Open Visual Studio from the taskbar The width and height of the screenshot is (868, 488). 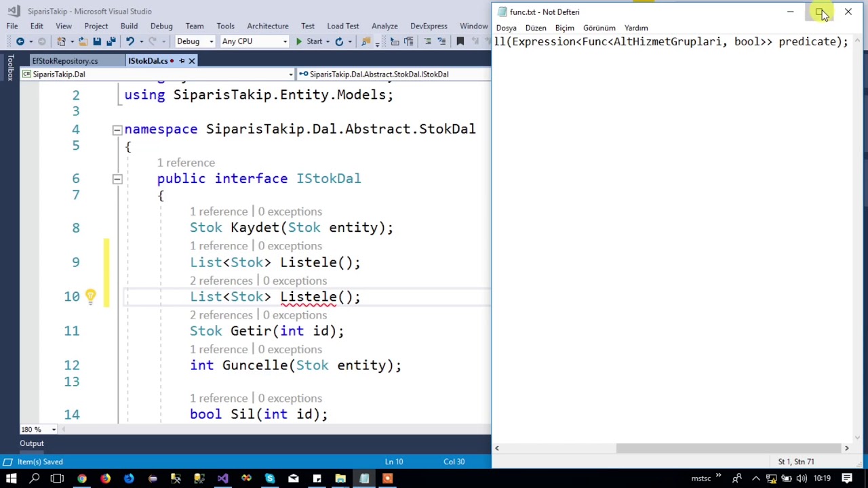tap(222, 479)
